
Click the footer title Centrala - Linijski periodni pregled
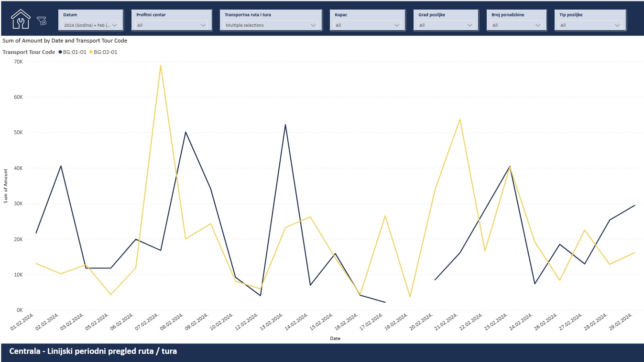click(x=93, y=351)
